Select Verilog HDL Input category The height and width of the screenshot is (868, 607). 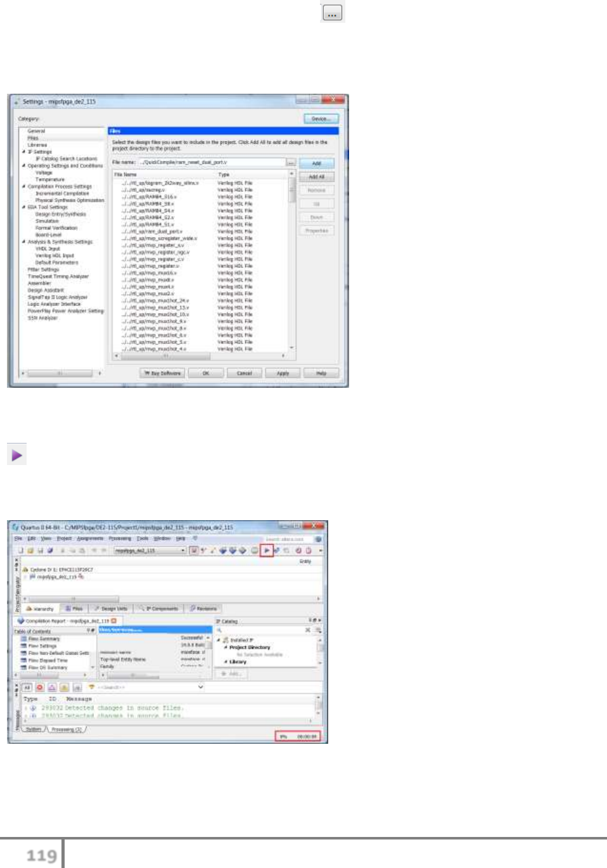click(54, 256)
